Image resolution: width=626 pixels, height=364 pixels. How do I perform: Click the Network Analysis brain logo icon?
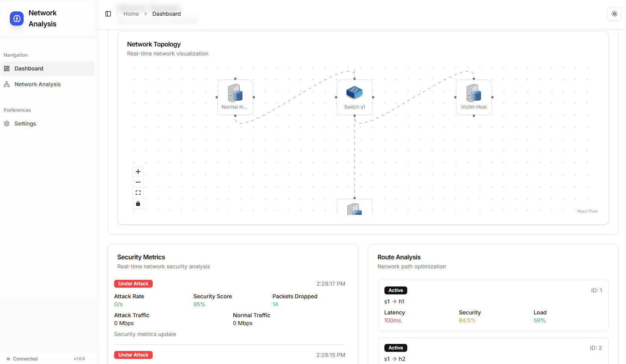tap(17, 18)
